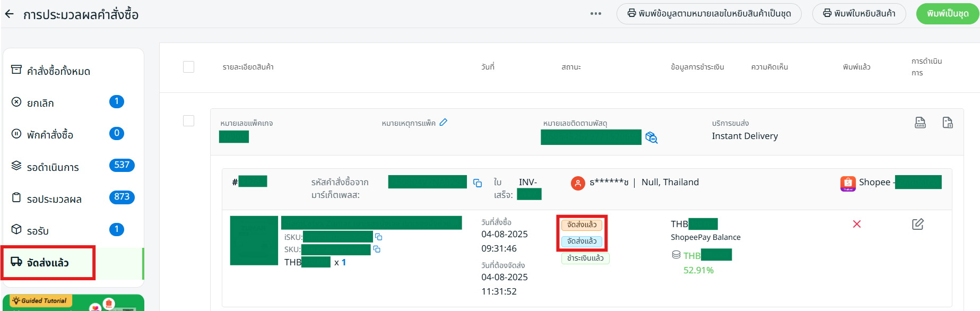Open คำสั่งซื้อทั้งหมด in sidebar
This screenshot has height=311, width=980.
click(x=58, y=71)
